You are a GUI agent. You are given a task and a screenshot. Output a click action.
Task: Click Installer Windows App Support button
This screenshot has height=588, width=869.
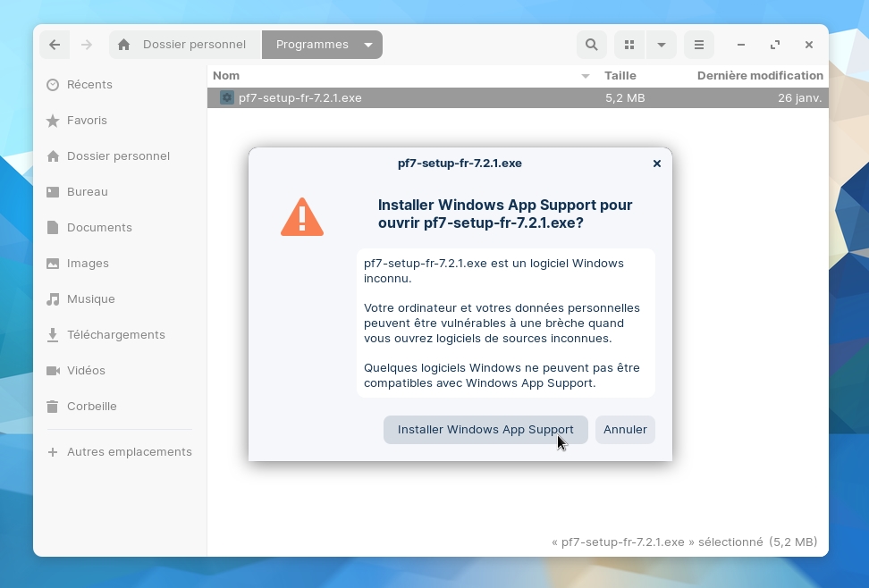pos(485,429)
